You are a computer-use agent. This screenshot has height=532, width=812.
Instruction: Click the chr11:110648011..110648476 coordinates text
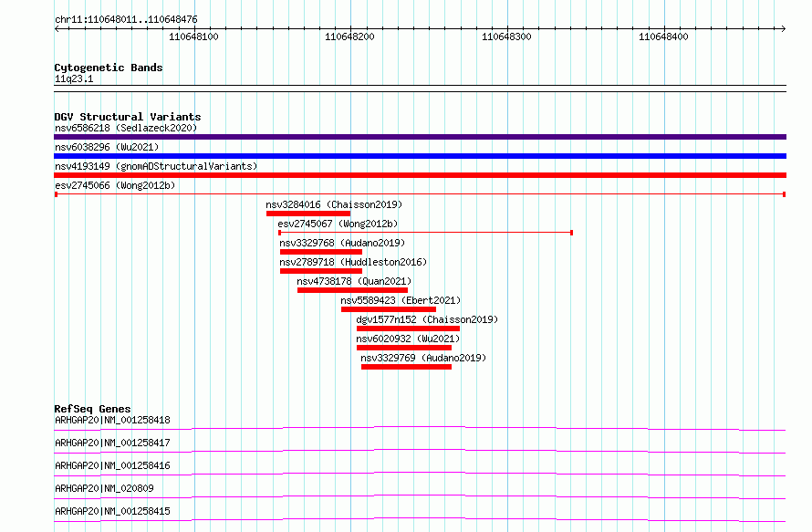126,20
